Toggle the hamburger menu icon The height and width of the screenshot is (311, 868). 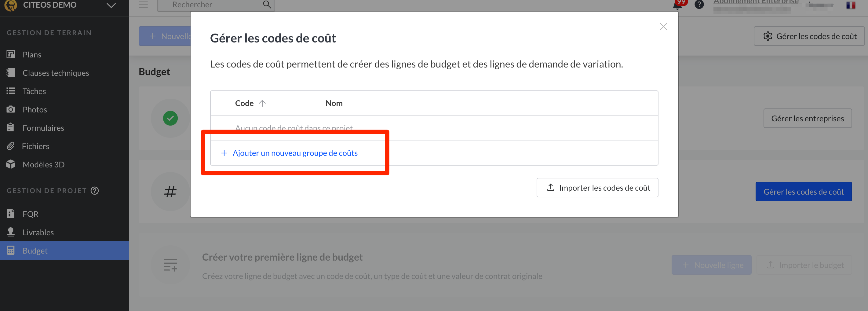(143, 5)
